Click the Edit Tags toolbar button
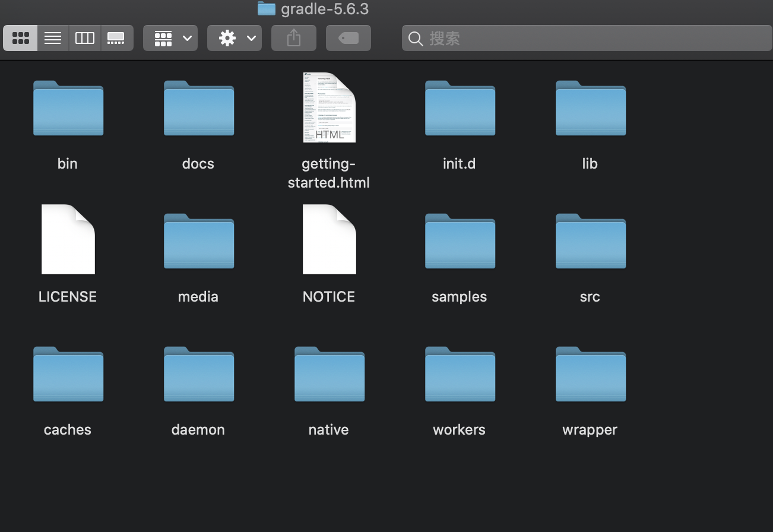This screenshot has width=773, height=532. 349,38
